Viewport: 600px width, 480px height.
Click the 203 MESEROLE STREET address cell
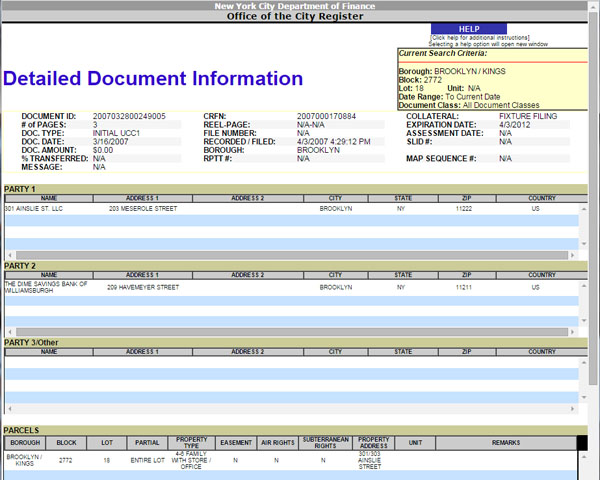coord(142,209)
